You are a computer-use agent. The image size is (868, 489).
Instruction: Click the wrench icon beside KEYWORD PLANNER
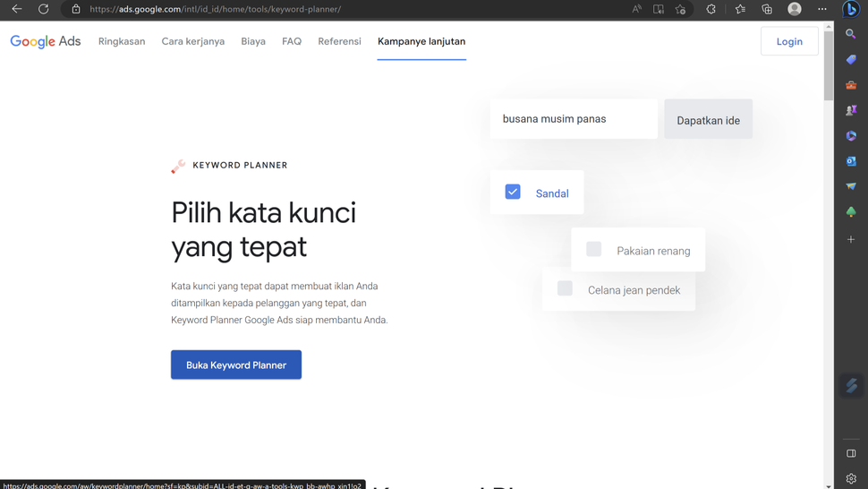click(178, 167)
